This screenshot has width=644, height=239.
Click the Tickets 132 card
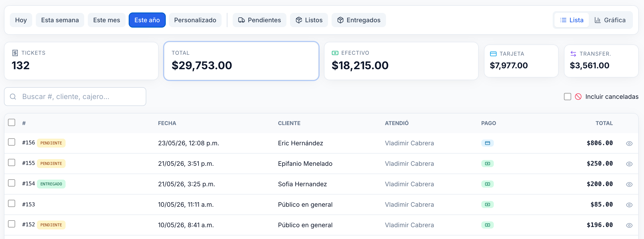point(81,61)
